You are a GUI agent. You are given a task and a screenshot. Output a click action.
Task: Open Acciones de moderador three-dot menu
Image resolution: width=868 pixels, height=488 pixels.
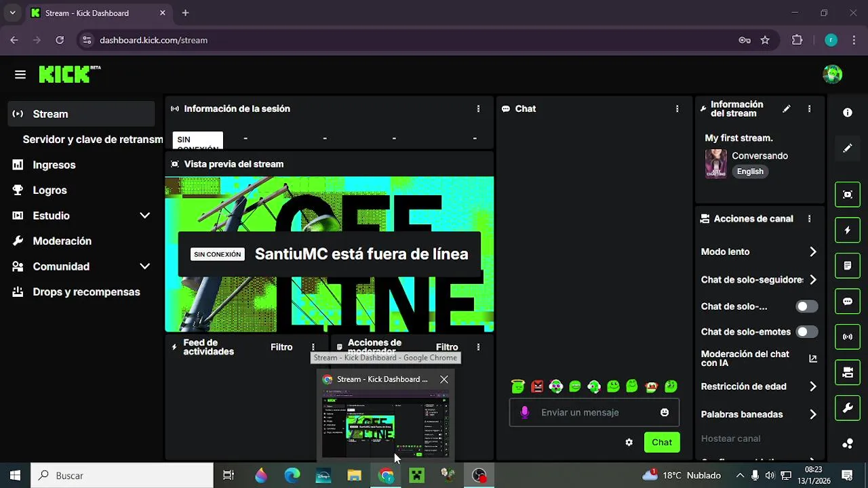478,347
